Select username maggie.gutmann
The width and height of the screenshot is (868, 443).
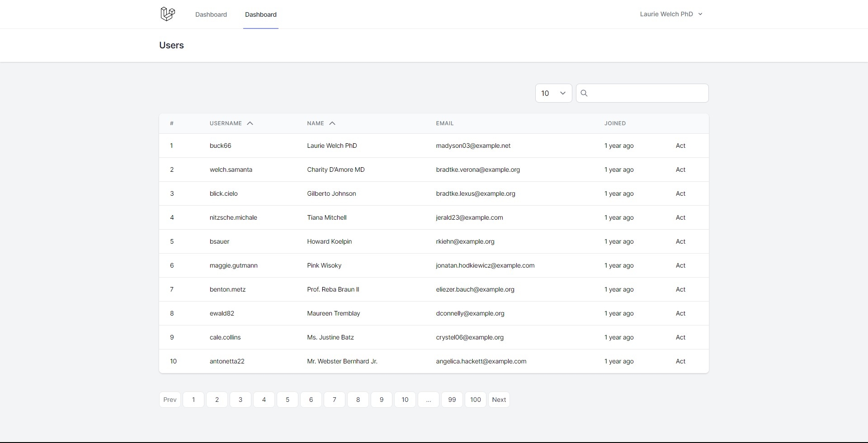[234, 265]
